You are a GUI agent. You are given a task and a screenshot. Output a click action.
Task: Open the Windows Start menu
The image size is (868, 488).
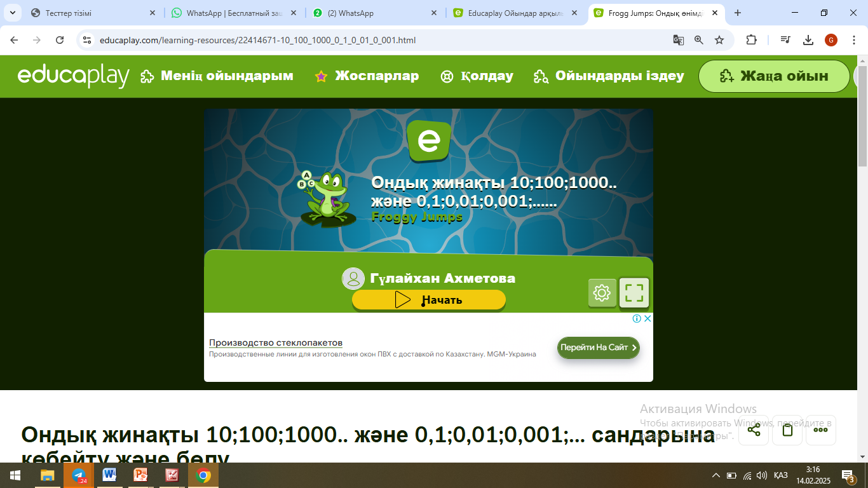pos(15,475)
